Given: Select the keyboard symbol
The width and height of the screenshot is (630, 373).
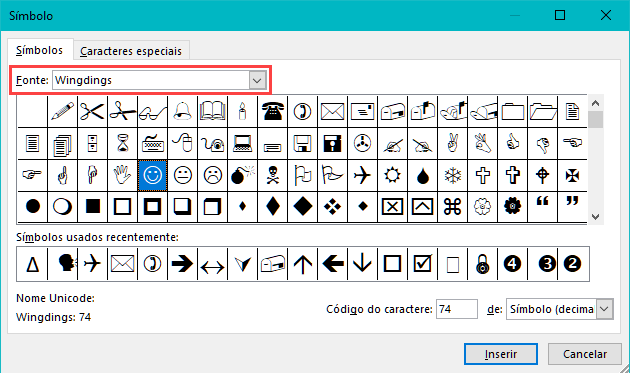Looking at the screenshot, I should (153, 143).
